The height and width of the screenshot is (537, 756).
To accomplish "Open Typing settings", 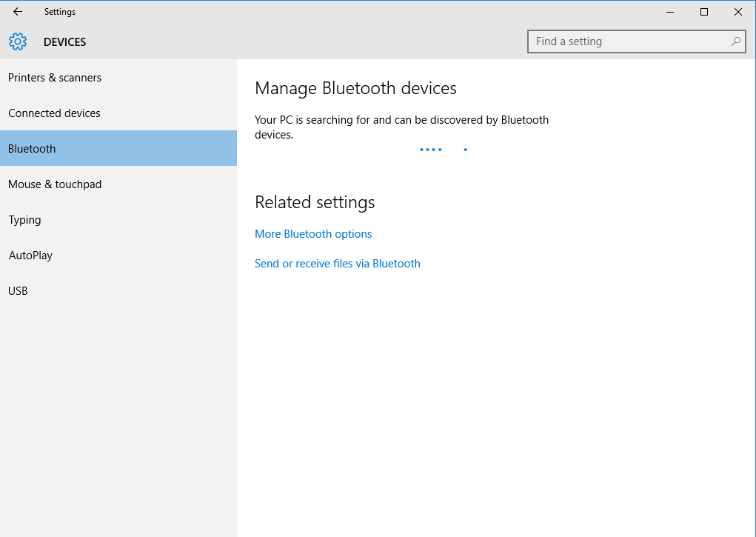I will pos(118,219).
